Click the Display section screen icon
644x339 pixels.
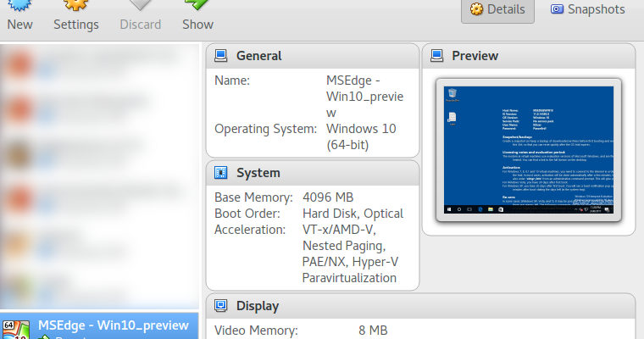pyautogui.click(x=221, y=306)
